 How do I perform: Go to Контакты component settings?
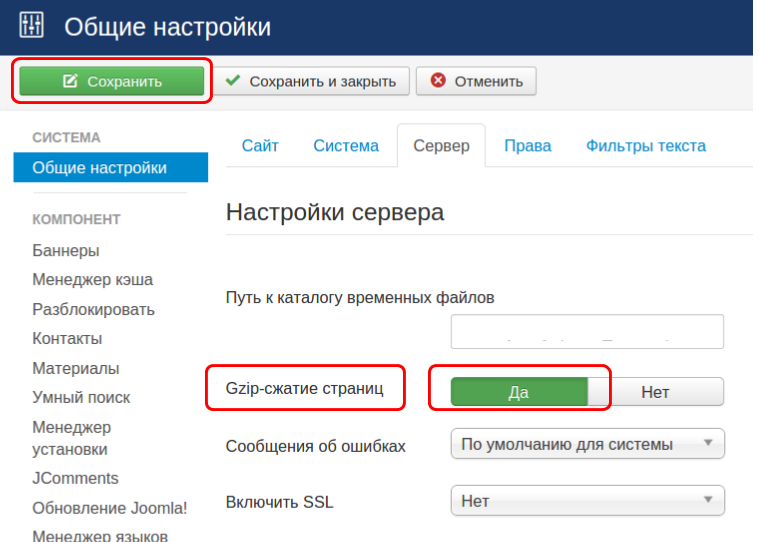(67, 339)
